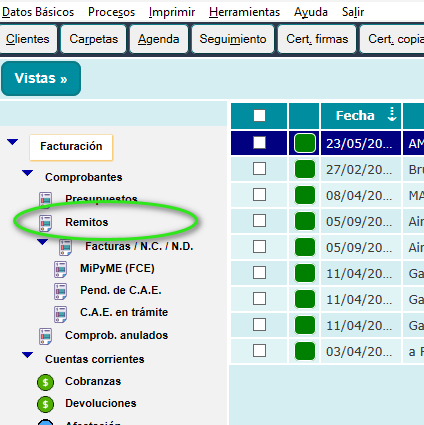Click the green dollar Devoluciones icon
Screen dimensions: 424x425
coord(46,404)
